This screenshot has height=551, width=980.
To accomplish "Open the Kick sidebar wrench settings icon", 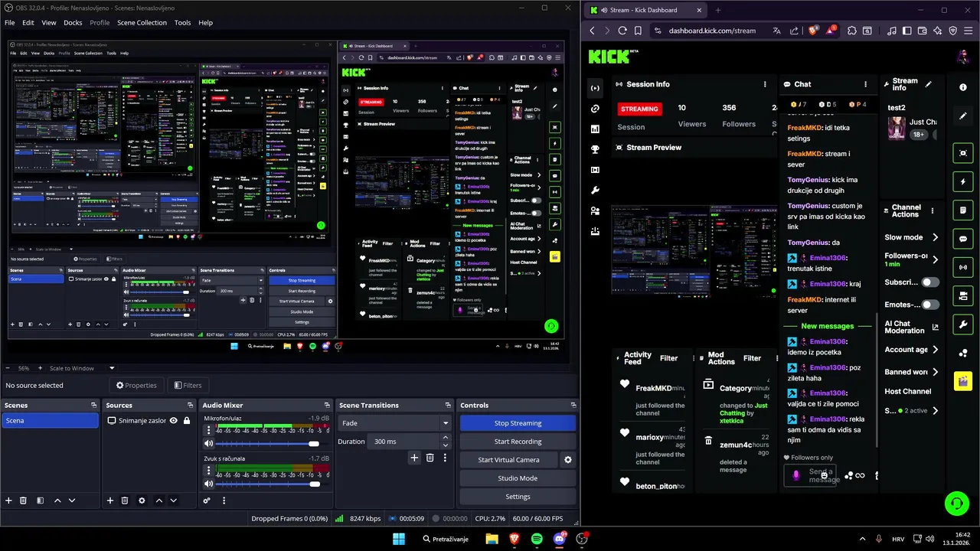I will point(595,190).
